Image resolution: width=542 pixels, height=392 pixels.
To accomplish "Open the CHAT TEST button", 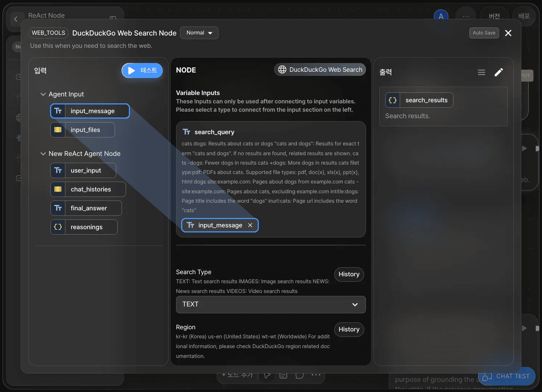I will pos(507,376).
